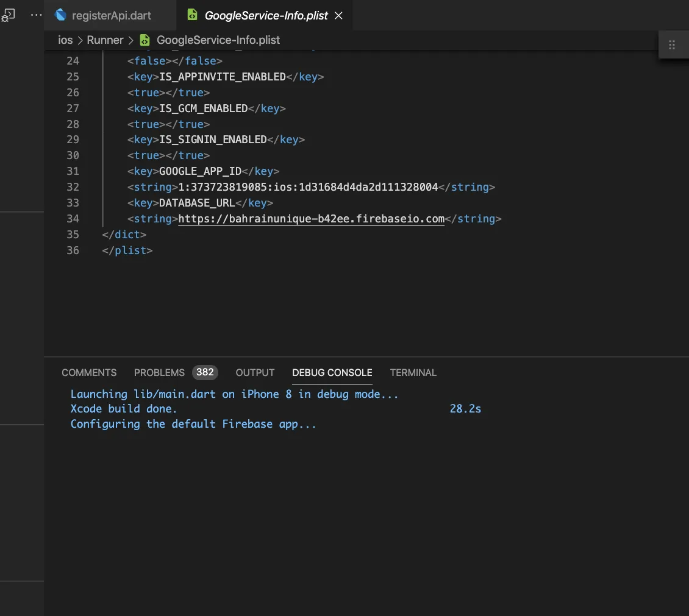The width and height of the screenshot is (689, 616).
Task: Click the 382 problems count badge
Action: point(205,372)
